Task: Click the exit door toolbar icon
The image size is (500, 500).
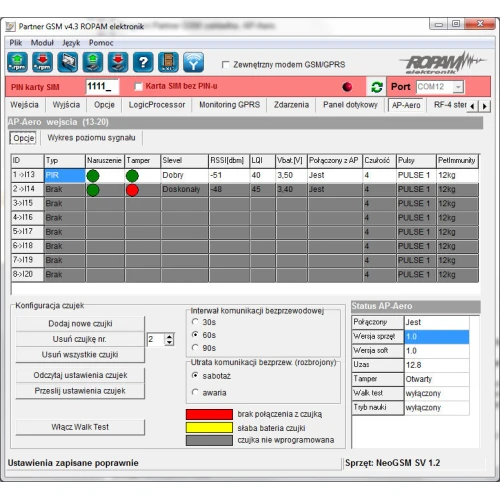Action: pos(168,62)
